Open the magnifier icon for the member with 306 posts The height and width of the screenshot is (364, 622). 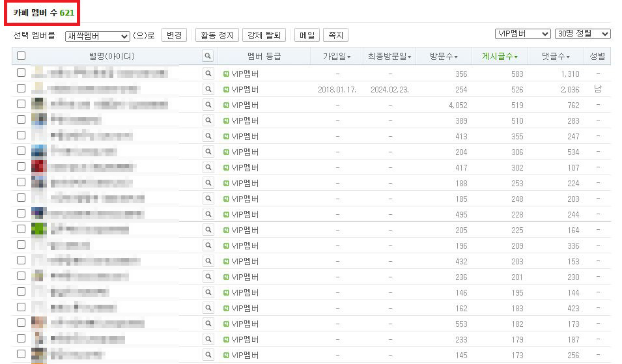tap(208, 152)
